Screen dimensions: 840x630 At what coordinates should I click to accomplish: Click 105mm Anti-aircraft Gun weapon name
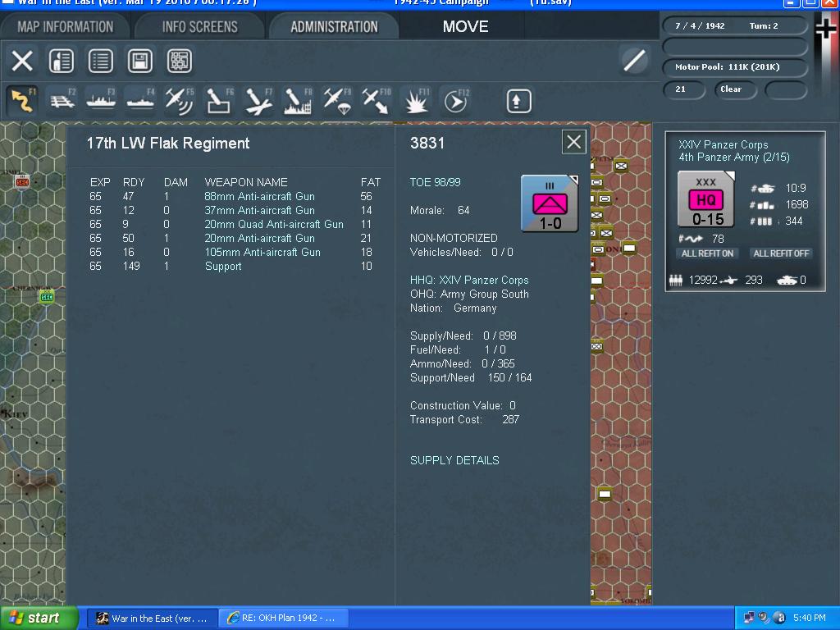point(262,252)
